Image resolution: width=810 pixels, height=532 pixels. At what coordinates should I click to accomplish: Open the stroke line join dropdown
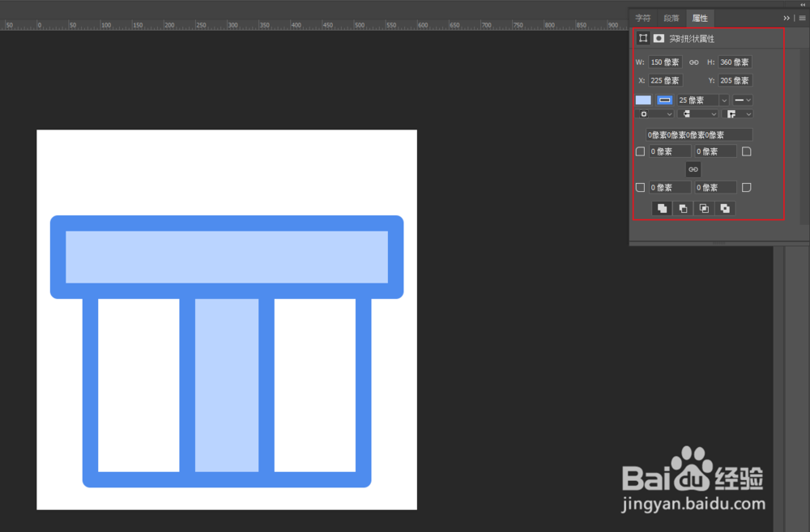point(740,114)
